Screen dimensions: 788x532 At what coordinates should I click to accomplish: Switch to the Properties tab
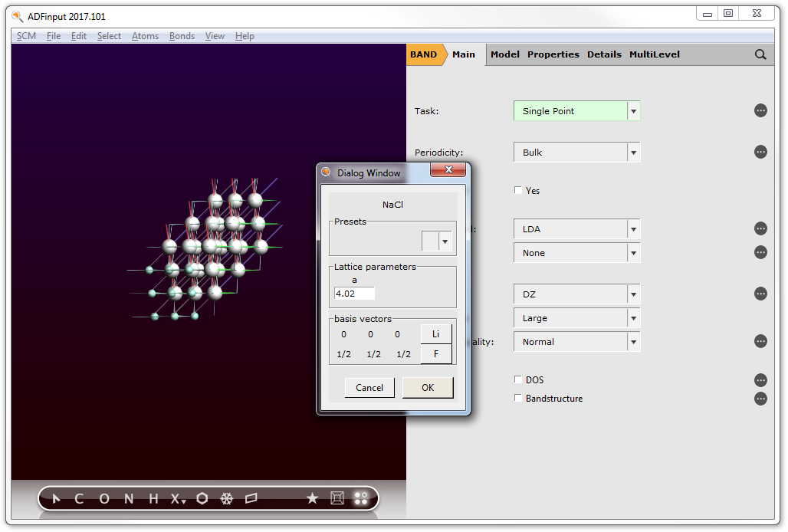tap(553, 54)
